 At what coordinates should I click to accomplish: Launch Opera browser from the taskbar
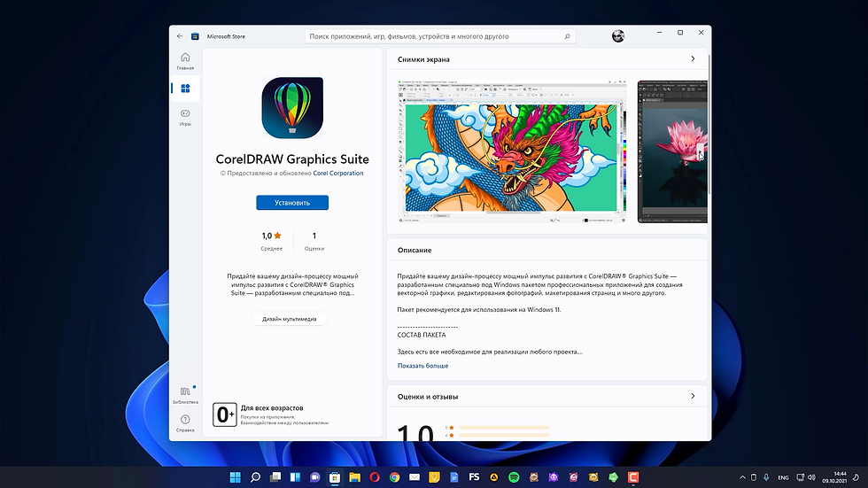coord(375,477)
